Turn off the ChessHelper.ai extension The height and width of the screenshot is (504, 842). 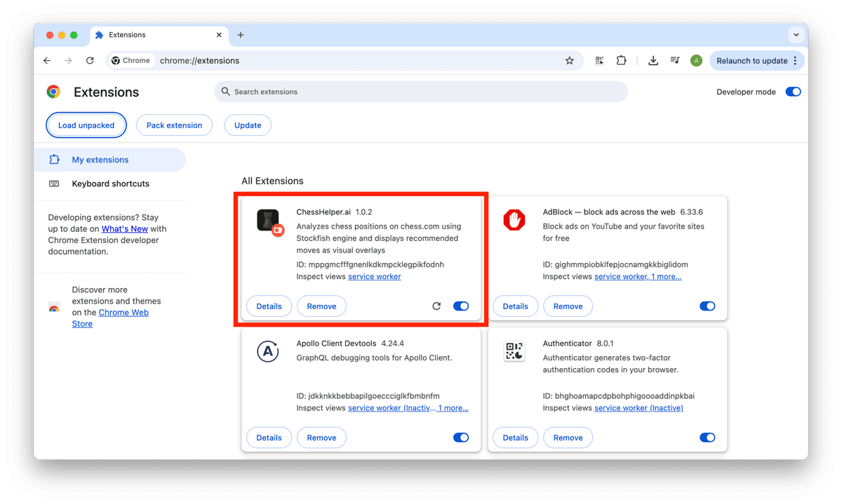pyautogui.click(x=461, y=306)
